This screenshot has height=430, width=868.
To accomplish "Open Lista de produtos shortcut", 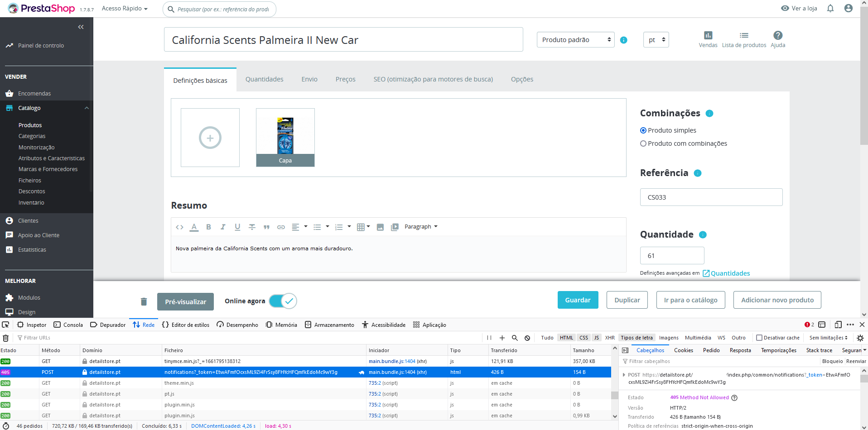I will click(744, 39).
